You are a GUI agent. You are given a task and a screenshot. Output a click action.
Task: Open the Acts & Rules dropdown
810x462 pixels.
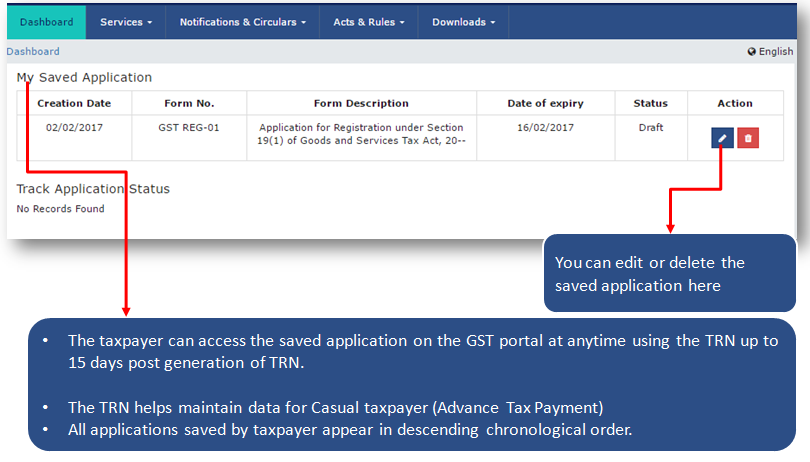pos(369,22)
